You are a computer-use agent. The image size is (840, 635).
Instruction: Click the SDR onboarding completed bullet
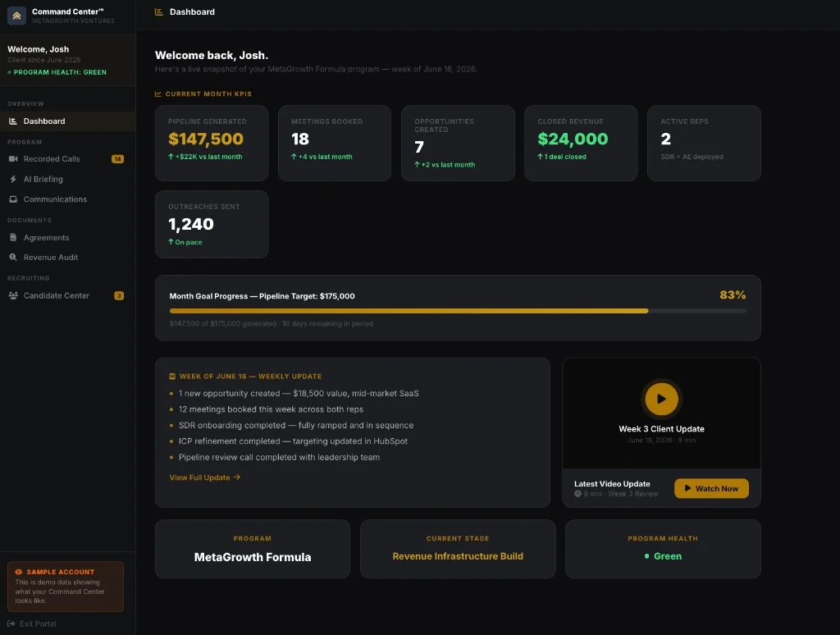point(295,426)
